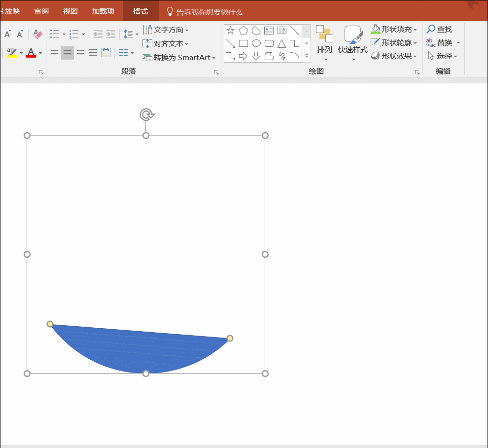The height and width of the screenshot is (448, 488).
Task: Click the rotation handle above the shape
Action: point(146,115)
